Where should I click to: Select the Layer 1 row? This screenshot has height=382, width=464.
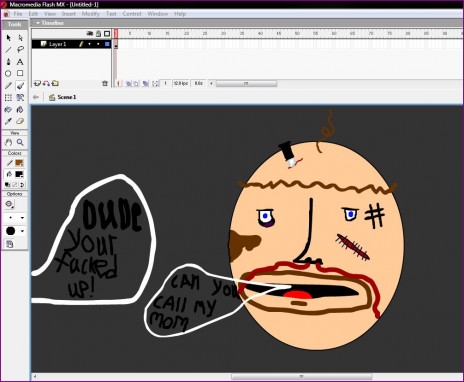pos(71,44)
